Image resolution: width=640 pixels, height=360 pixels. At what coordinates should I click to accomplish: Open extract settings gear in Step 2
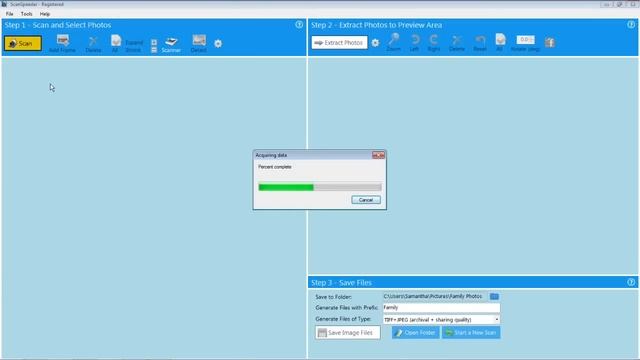(375, 42)
